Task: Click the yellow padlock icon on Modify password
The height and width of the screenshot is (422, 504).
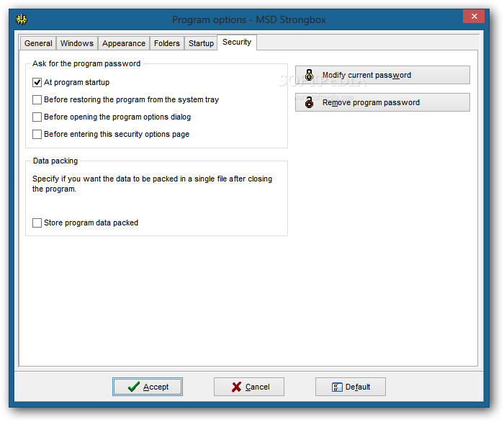Action: (309, 75)
